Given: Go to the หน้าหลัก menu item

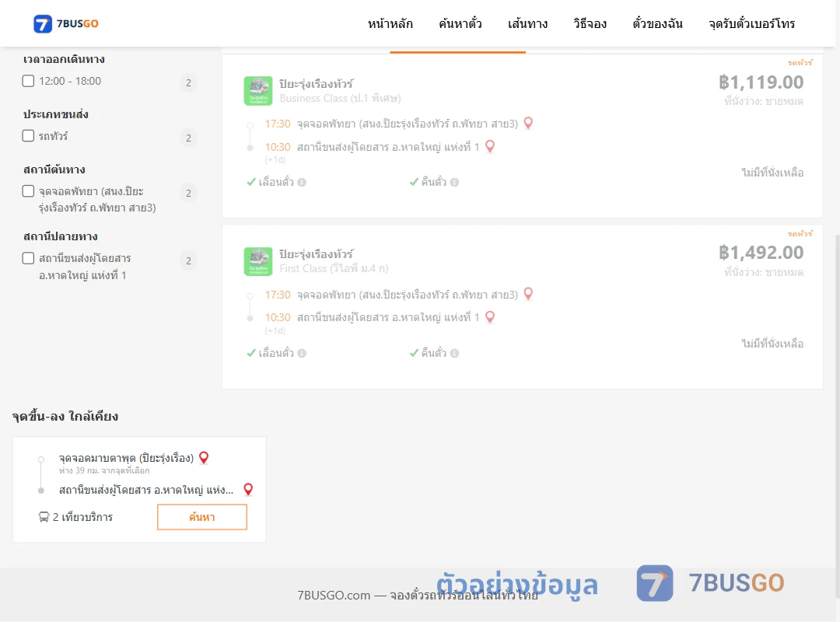Looking at the screenshot, I should click(390, 23).
